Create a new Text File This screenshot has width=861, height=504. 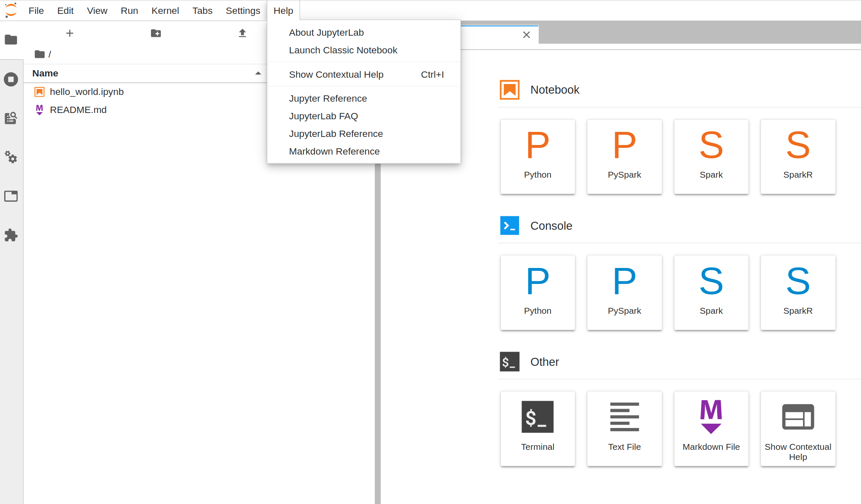click(x=624, y=429)
